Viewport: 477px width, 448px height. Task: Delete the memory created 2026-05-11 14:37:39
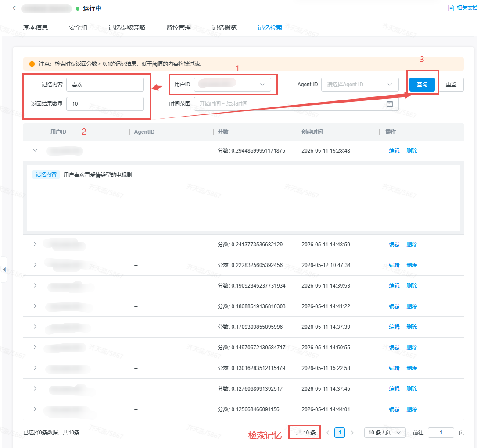[412, 327]
